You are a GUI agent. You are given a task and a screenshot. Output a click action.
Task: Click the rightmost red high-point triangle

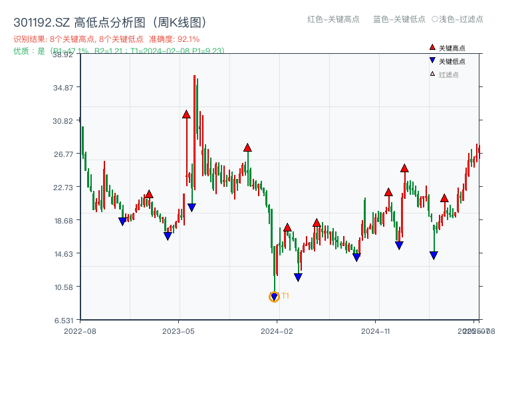(x=444, y=197)
